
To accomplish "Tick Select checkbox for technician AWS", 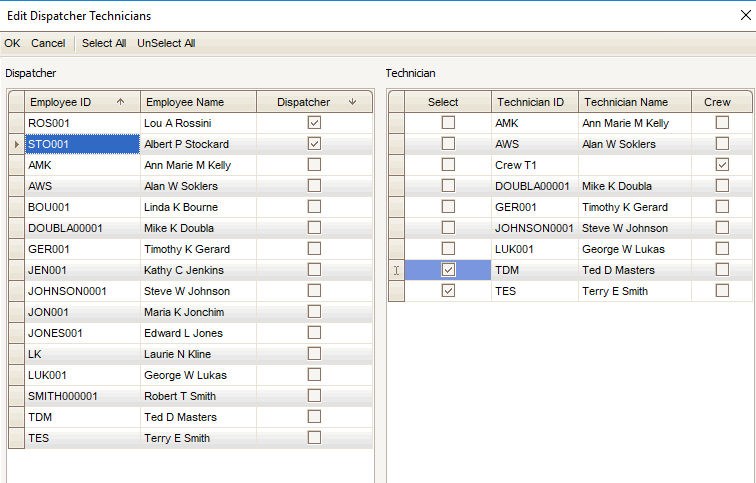I will (x=448, y=144).
